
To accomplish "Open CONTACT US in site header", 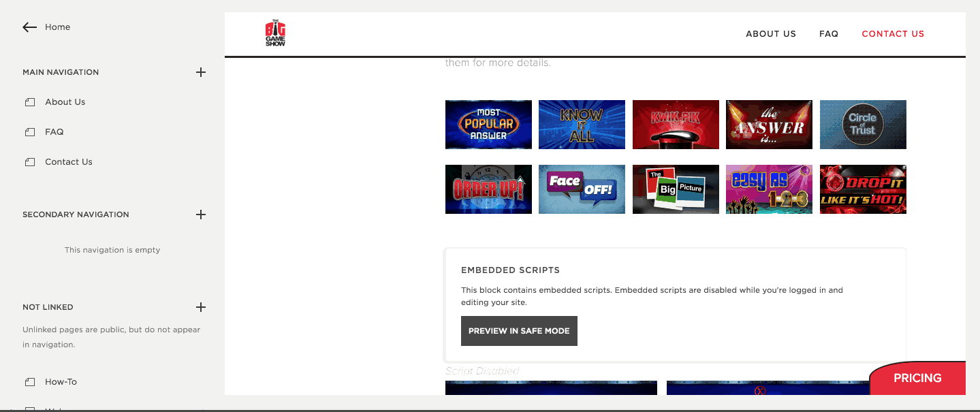I will tap(893, 33).
